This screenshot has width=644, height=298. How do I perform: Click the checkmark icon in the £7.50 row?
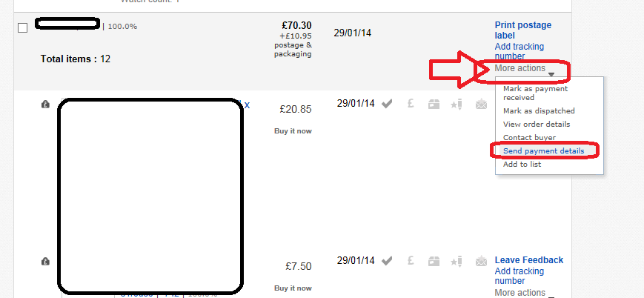(386, 261)
